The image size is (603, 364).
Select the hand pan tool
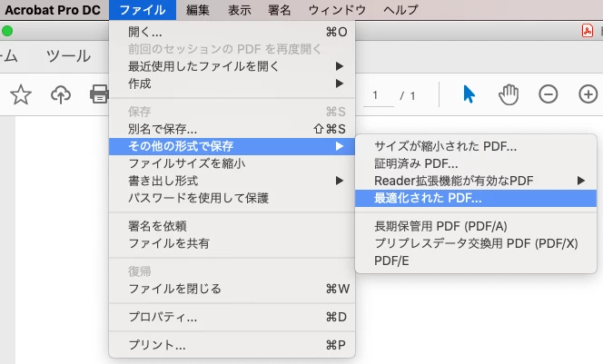click(509, 94)
